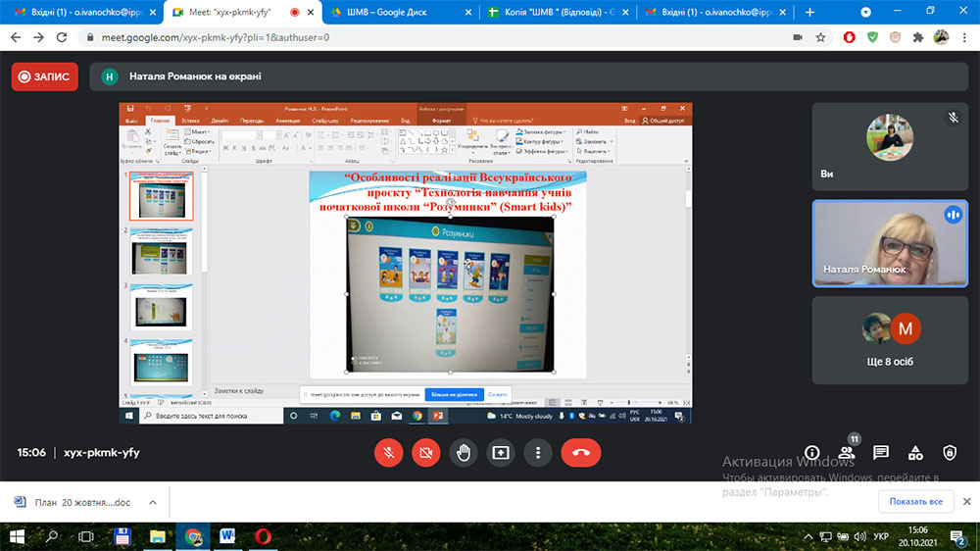Viewport: 980px width, 551px height.
Task: Expand options for План 20 жовтня download
Action: click(x=153, y=502)
